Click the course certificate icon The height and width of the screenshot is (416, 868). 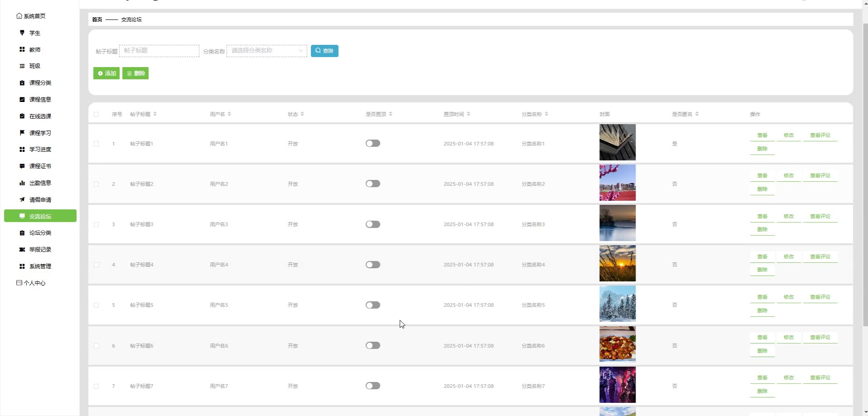(x=22, y=166)
